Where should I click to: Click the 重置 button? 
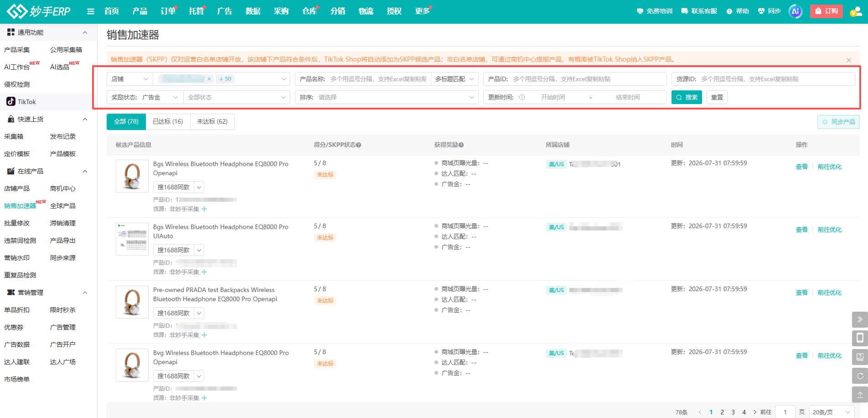click(x=717, y=97)
